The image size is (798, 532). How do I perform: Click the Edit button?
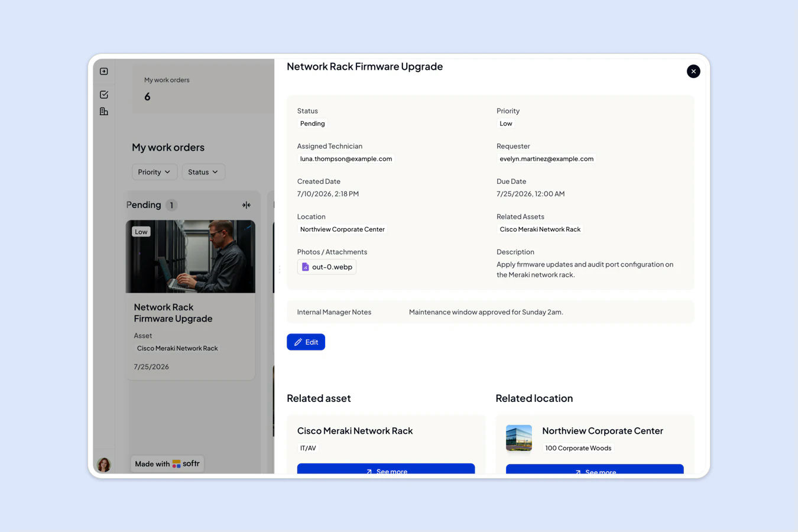click(306, 342)
